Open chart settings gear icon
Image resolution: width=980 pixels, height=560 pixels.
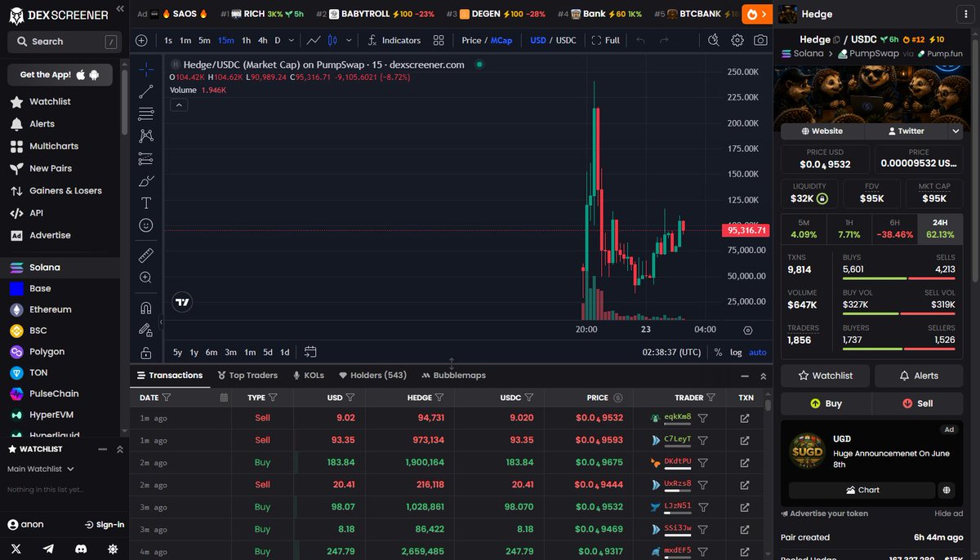pyautogui.click(x=737, y=40)
